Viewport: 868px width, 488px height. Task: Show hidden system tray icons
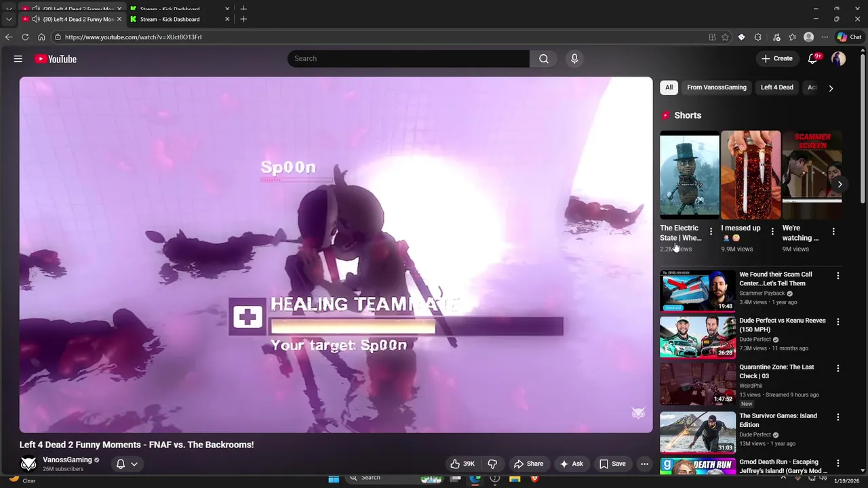pos(784,478)
